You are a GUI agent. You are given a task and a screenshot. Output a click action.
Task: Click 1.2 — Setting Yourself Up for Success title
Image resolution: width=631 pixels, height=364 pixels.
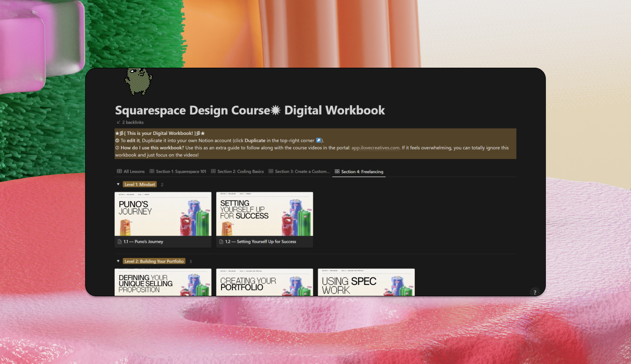[x=261, y=241]
